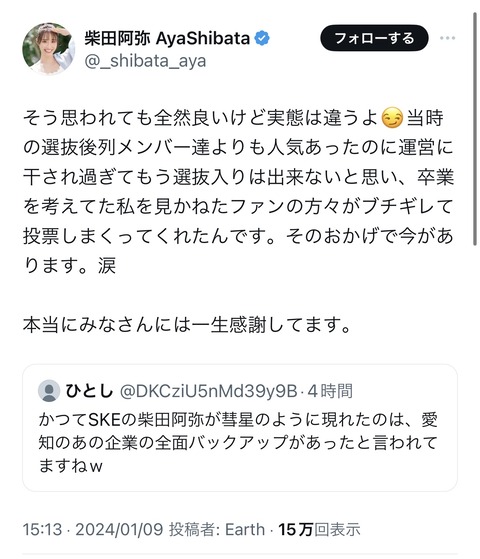This screenshot has width=480, height=559.
Task: Click the 15:13 post time
Action: pos(42,529)
